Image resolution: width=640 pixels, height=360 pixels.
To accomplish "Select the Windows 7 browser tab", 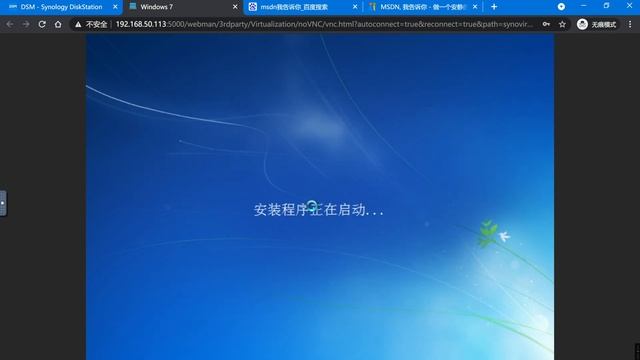I will [x=182, y=7].
